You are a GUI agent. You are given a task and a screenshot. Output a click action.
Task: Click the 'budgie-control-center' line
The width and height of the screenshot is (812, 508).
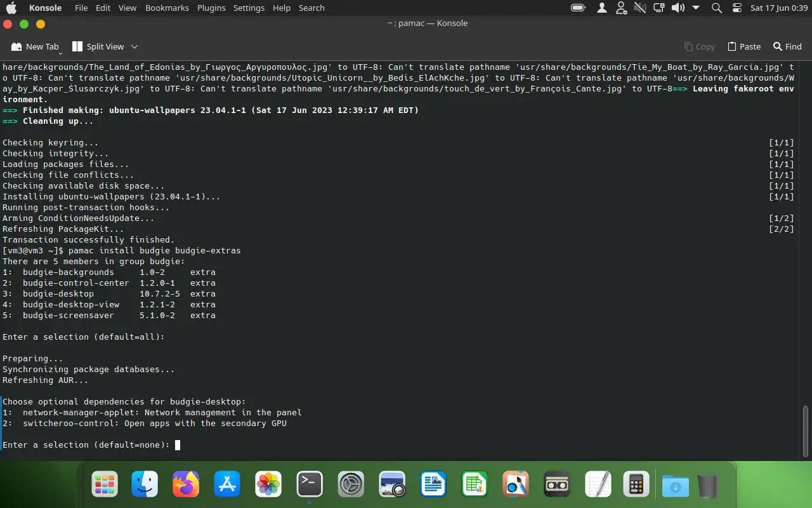pyautogui.click(x=109, y=283)
